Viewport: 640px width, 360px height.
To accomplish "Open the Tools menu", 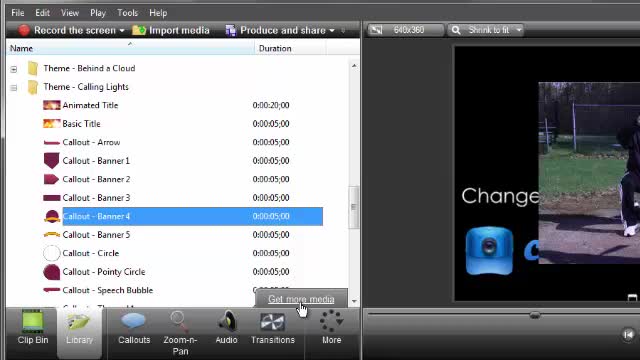I will click(127, 13).
